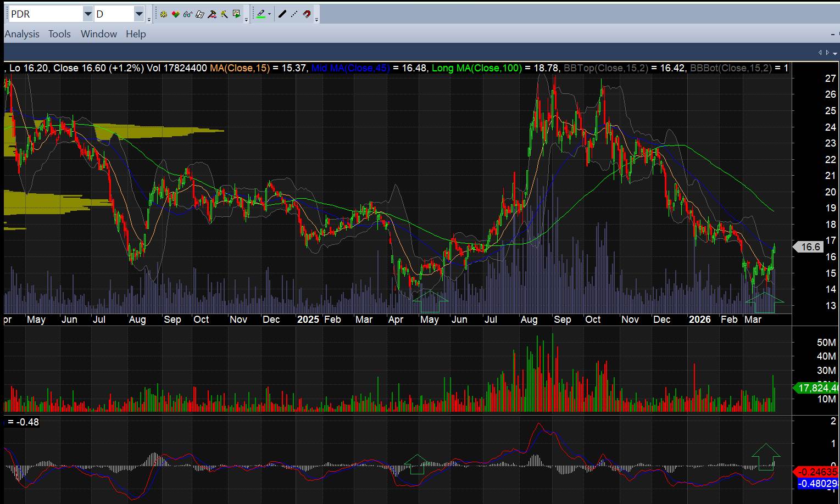Open the D interval dropdown arrow
Viewport: 840px width, 504px height.
coord(139,14)
